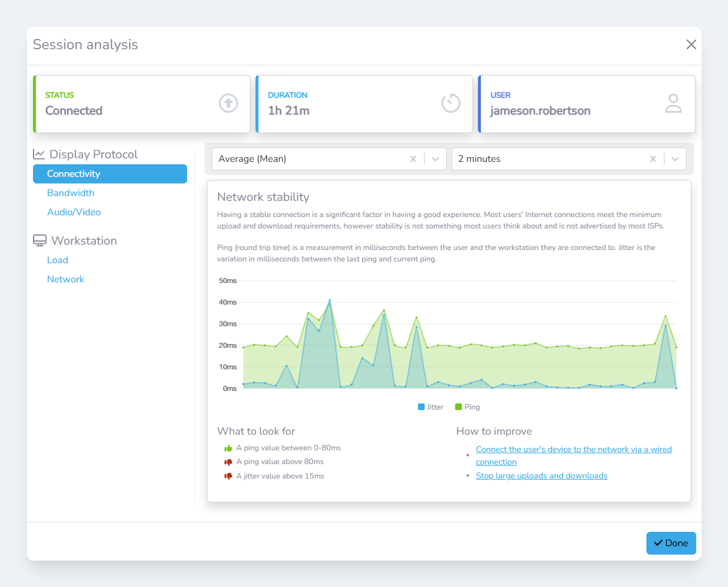Click the clock icon in Duration card

click(x=450, y=103)
